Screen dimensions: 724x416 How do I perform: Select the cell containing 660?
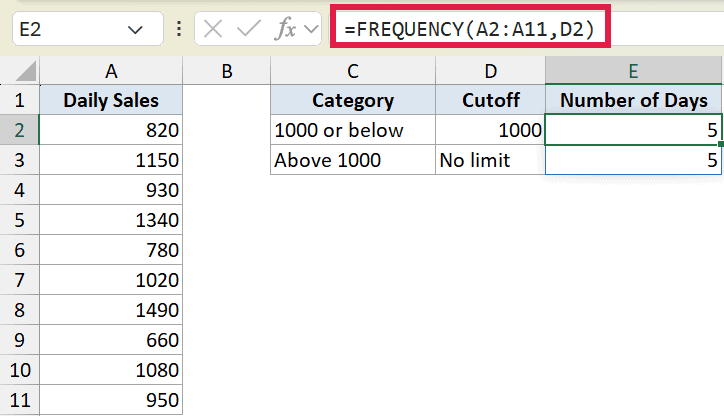point(111,340)
